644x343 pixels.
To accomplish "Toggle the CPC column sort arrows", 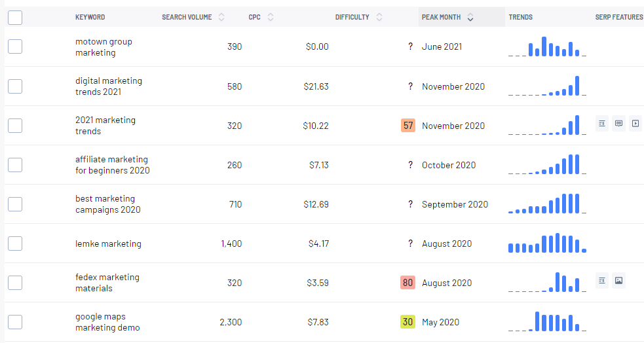I will 271,17.
